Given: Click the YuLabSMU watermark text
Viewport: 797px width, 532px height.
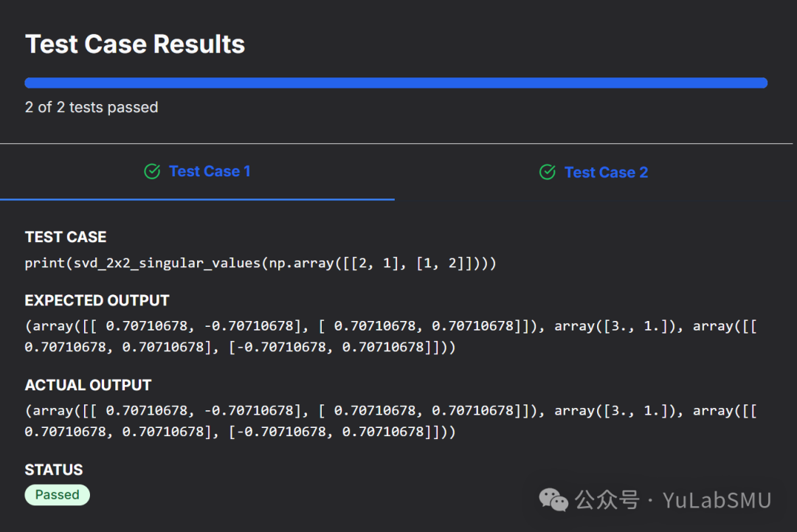Looking at the screenshot, I should [x=717, y=500].
